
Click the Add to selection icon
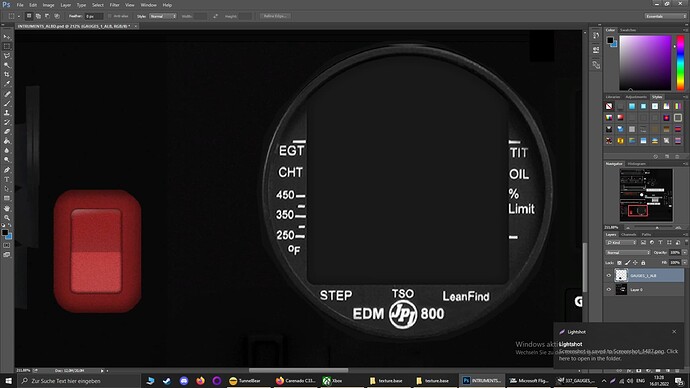tap(38, 16)
